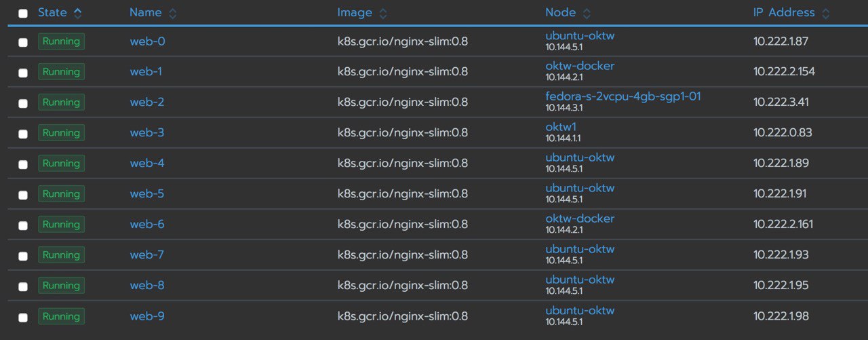The height and width of the screenshot is (340, 868).
Task: Toggle the select-all checkbox in header
Action: (x=23, y=14)
